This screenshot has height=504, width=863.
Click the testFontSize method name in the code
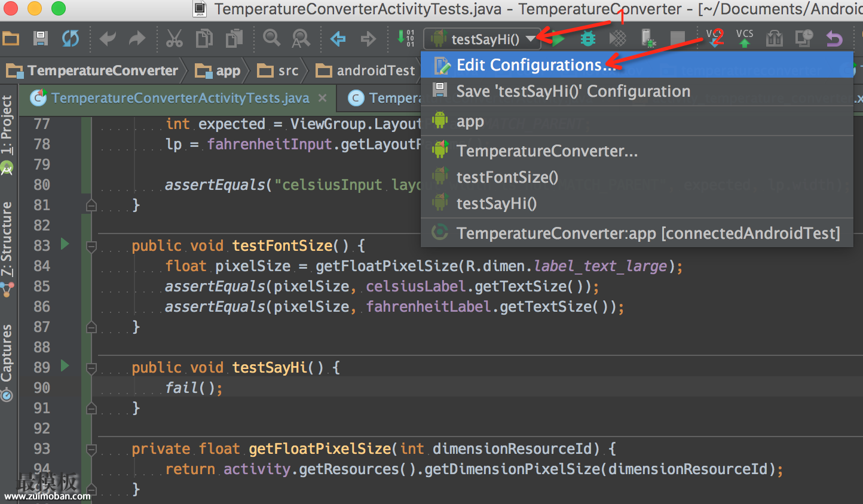point(282,245)
